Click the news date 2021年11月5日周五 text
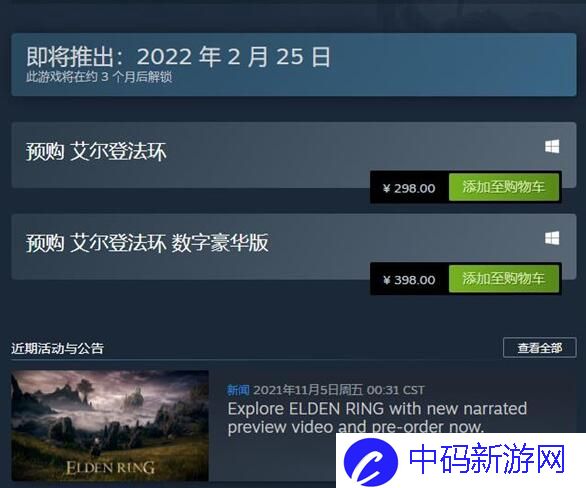Screen dimensions: 586x488 click(x=308, y=390)
